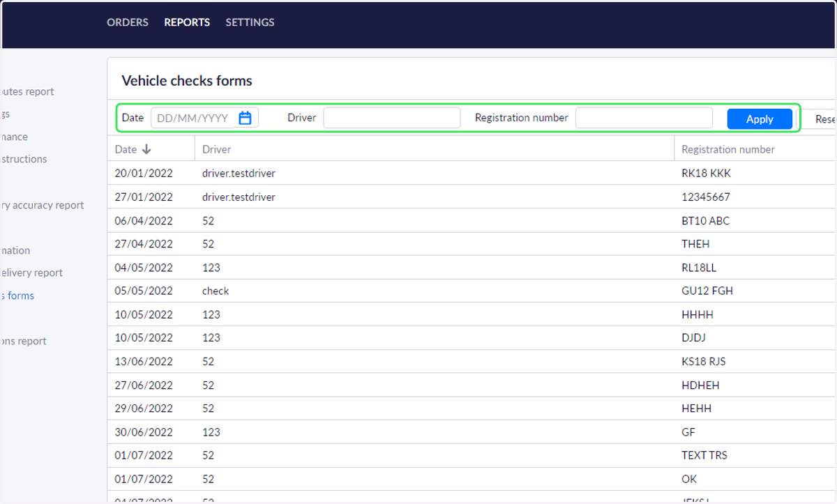
Task: Click the Driver column header
Action: [216, 149]
